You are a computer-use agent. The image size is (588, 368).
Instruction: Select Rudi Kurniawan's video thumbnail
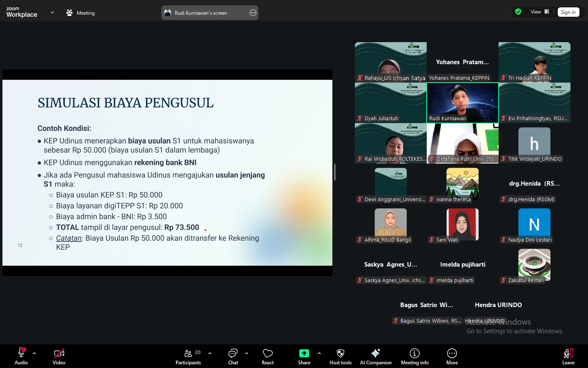click(462, 102)
